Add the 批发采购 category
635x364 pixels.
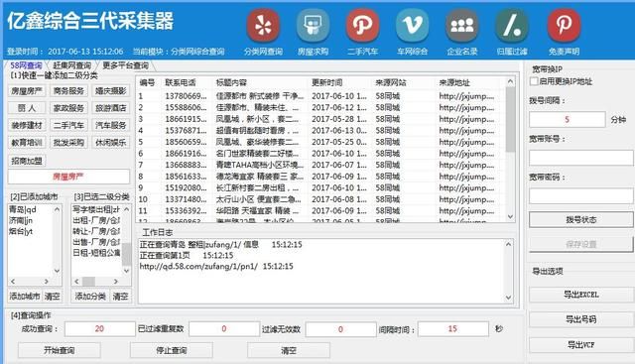click(x=68, y=143)
